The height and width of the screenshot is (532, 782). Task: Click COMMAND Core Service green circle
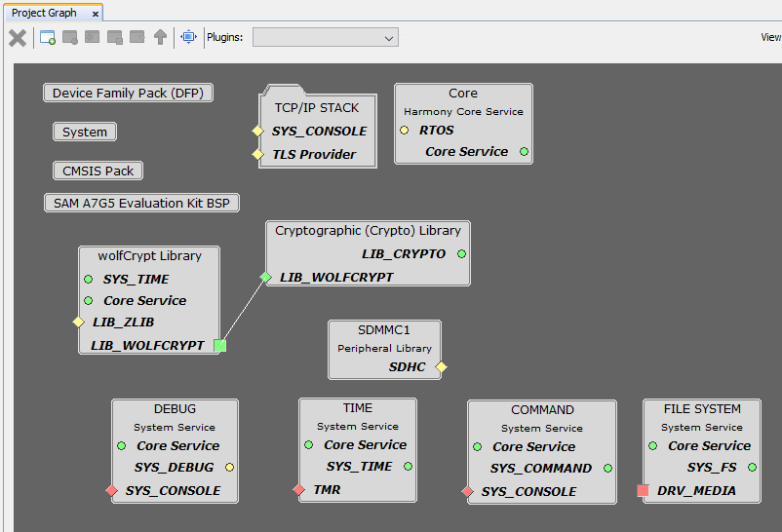tap(477, 446)
